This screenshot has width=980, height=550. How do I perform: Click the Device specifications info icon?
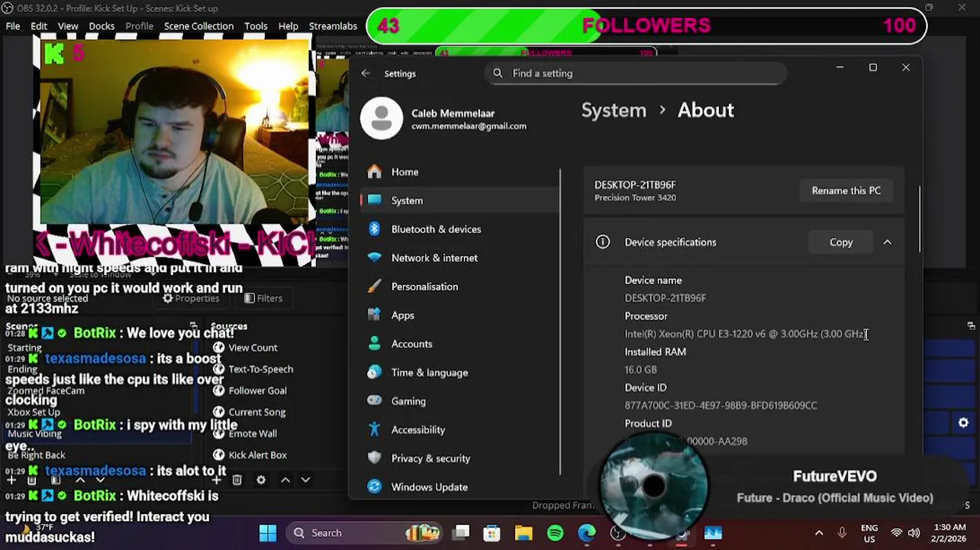point(603,242)
